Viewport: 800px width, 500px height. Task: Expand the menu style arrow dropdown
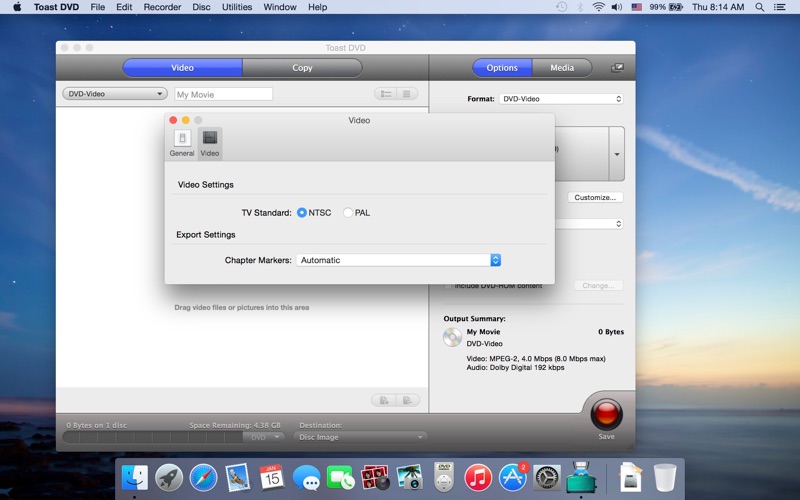(617, 154)
